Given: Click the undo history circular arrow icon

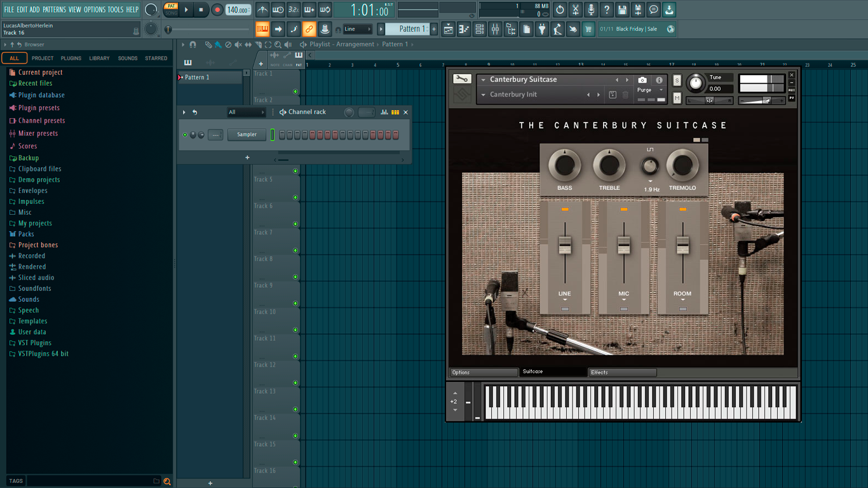Looking at the screenshot, I should tap(560, 10).
